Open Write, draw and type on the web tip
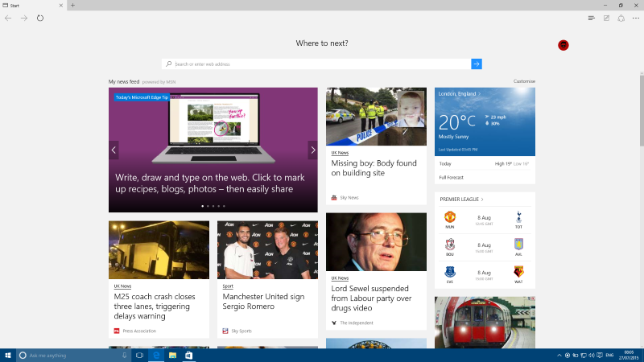This screenshot has width=644, height=362. (210, 183)
